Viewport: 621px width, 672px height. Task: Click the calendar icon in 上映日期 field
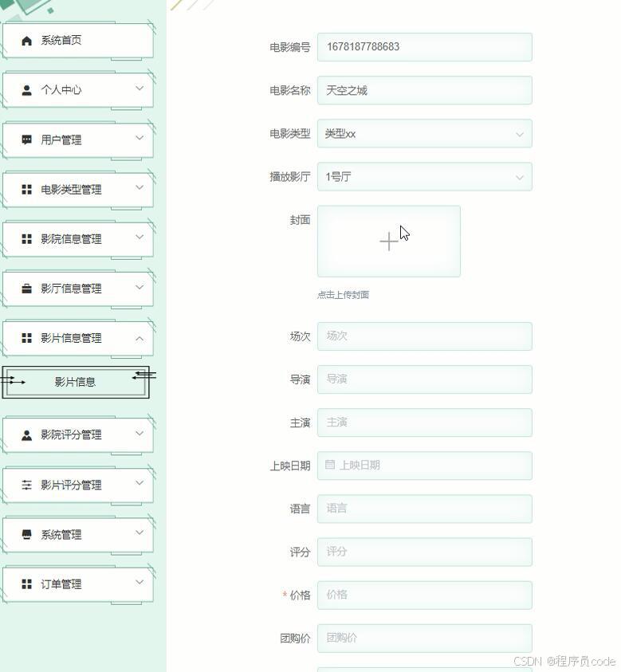(x=329, y=466)
